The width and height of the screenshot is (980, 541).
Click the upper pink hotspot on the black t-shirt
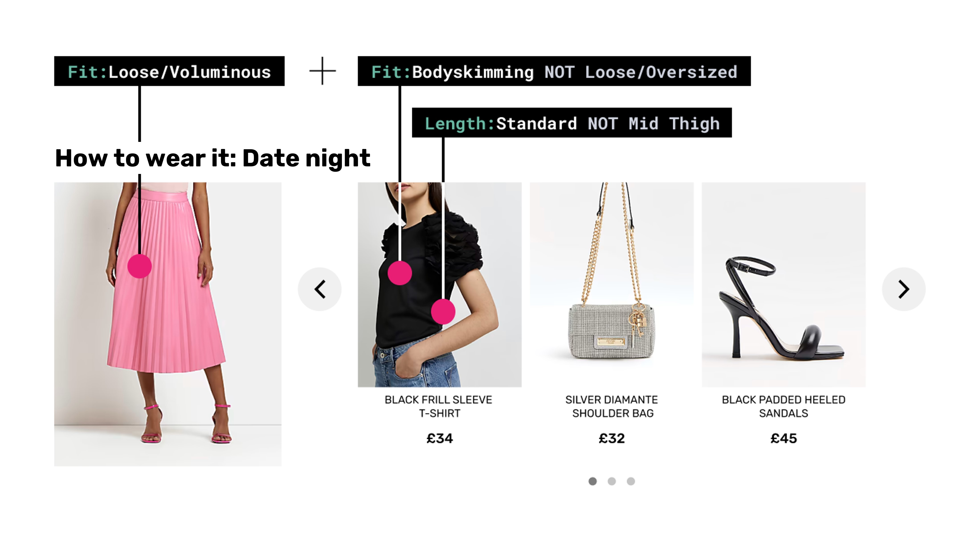[400, 273]
